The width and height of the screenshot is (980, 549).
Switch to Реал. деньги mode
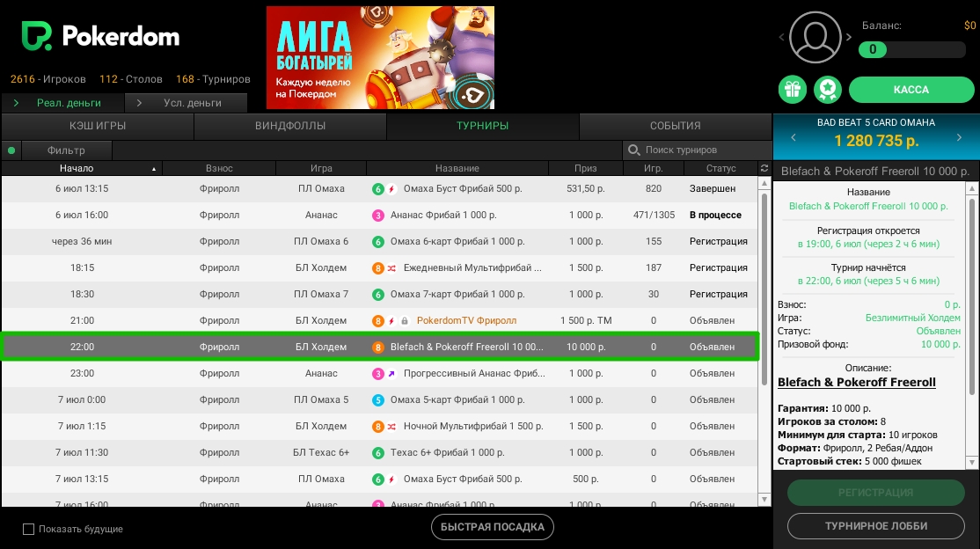point(62,103)
